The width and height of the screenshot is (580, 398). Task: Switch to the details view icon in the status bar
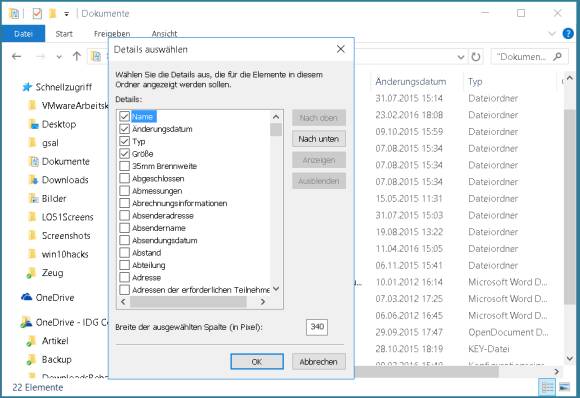(x=547, y=387)
